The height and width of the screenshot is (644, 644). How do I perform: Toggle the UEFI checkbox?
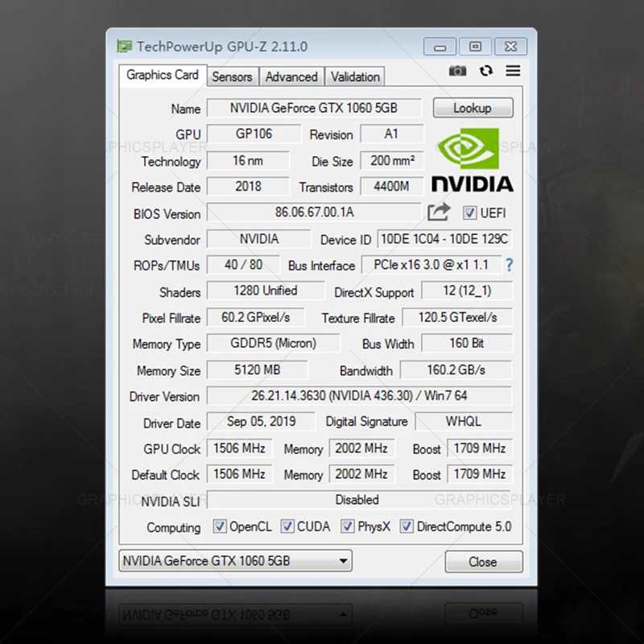[469, 213]
